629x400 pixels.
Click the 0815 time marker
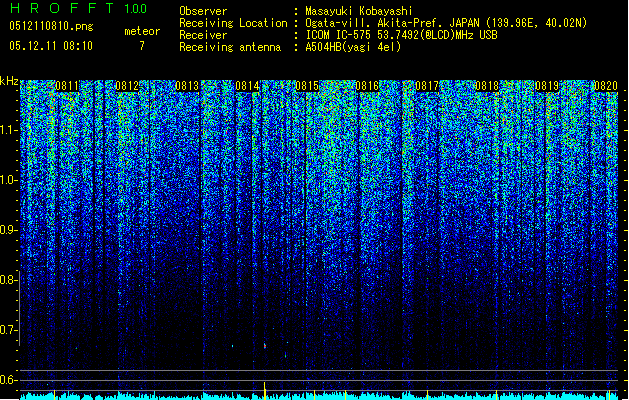(x=307, y=86)
